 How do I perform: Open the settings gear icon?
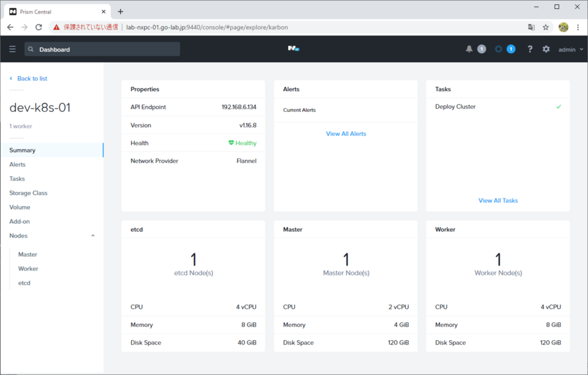(x=546, y=49)
